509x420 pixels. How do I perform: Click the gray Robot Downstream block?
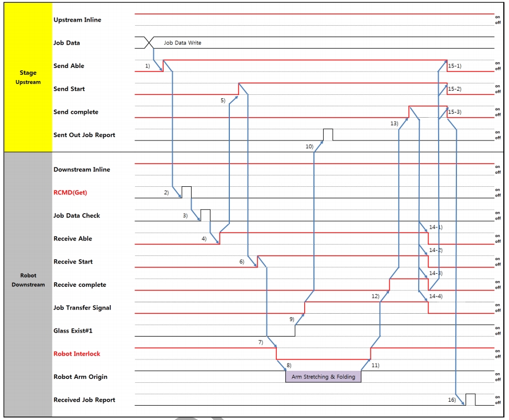pyautogui.click(x=27, y=280)
